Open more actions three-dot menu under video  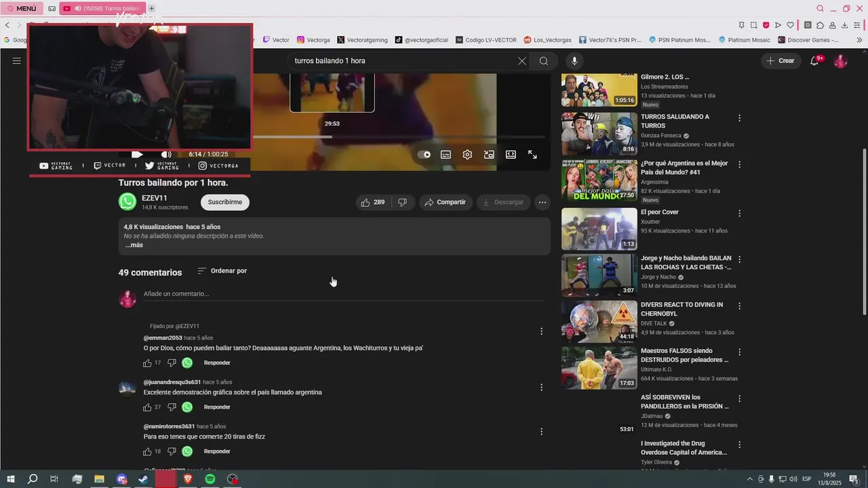[542, 202]
